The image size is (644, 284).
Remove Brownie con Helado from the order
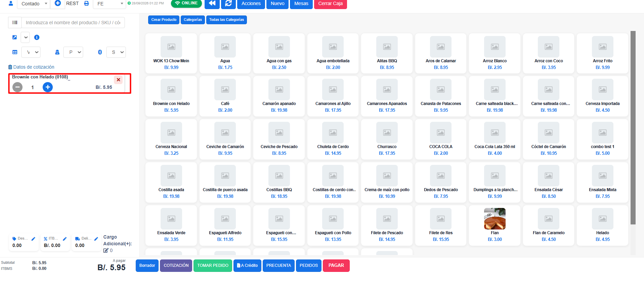tap(118, 80)
